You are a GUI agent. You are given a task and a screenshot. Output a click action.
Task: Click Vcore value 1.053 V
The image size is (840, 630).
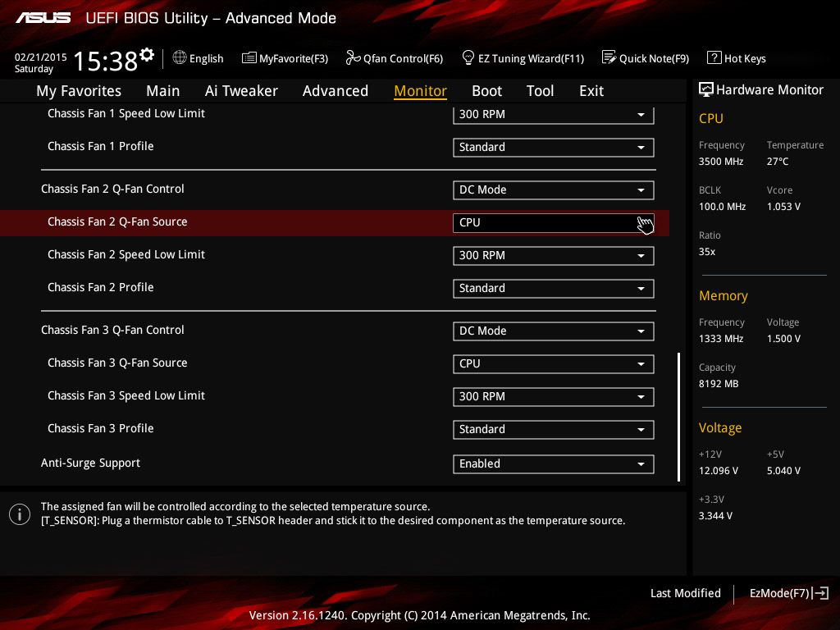point(783,206)
